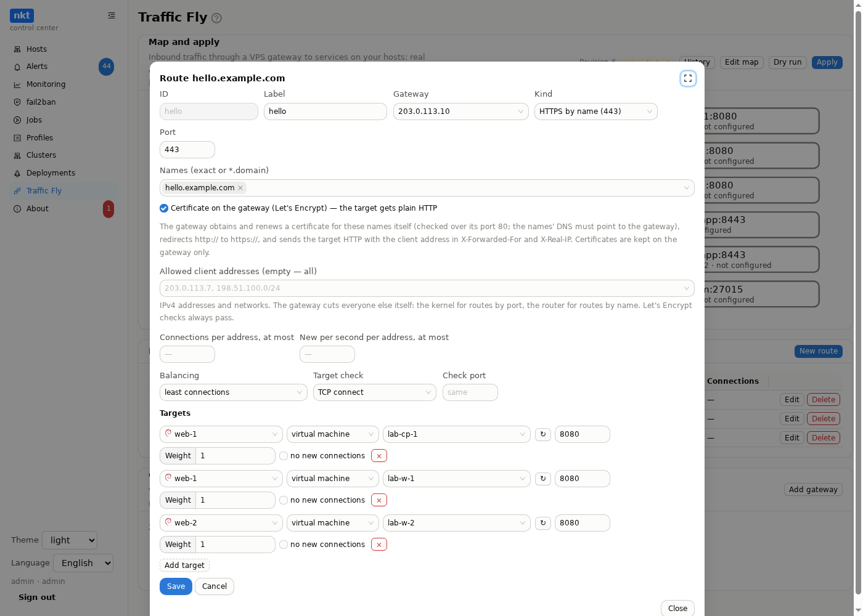Delete the lab-cp-1 target row
This screenshot has width=863, height=616.
click(379, 456)
